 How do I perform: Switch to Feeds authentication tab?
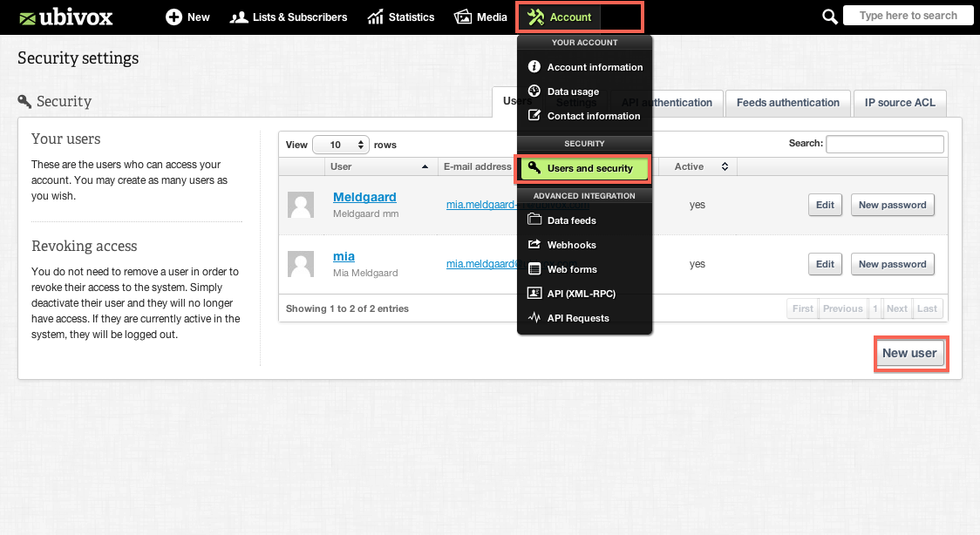coord(787,103)
